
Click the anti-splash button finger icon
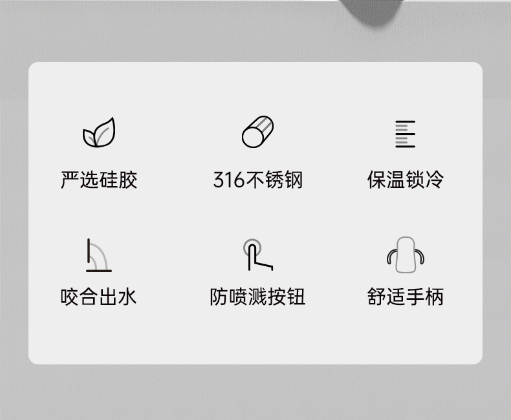click(258, 255)
